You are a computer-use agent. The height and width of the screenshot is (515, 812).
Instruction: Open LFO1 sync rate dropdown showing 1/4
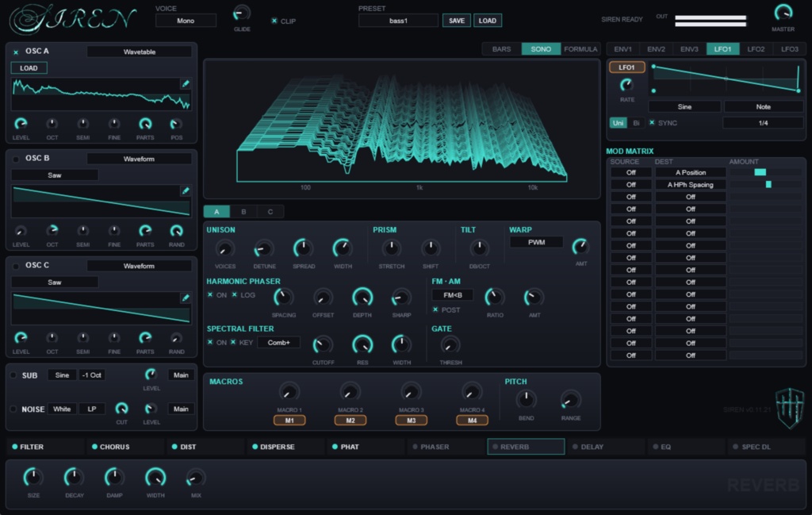point(763,123)
